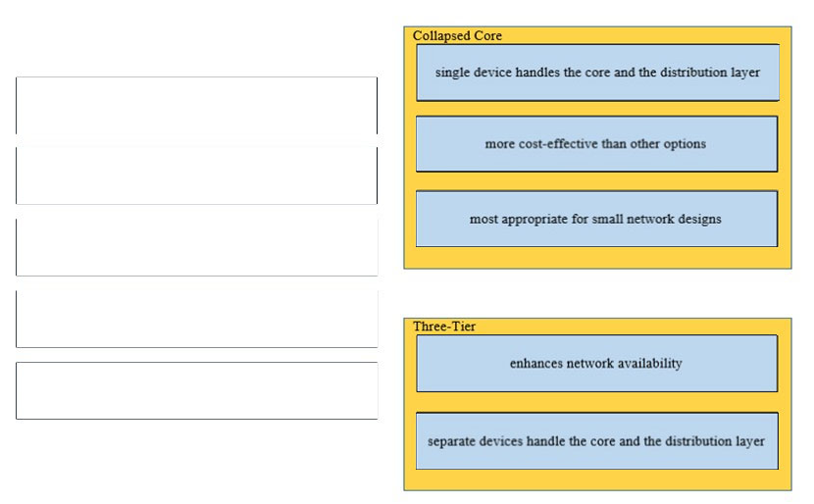Click yellow gap between the Three-Tier answer boxes
The image size is (814, 504).
tap(596, 402)
